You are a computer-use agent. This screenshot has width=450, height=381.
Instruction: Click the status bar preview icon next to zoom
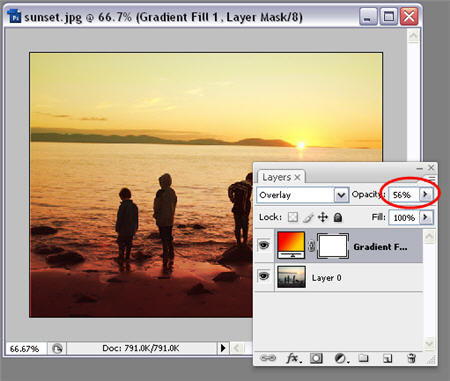(x=57, y=349)
